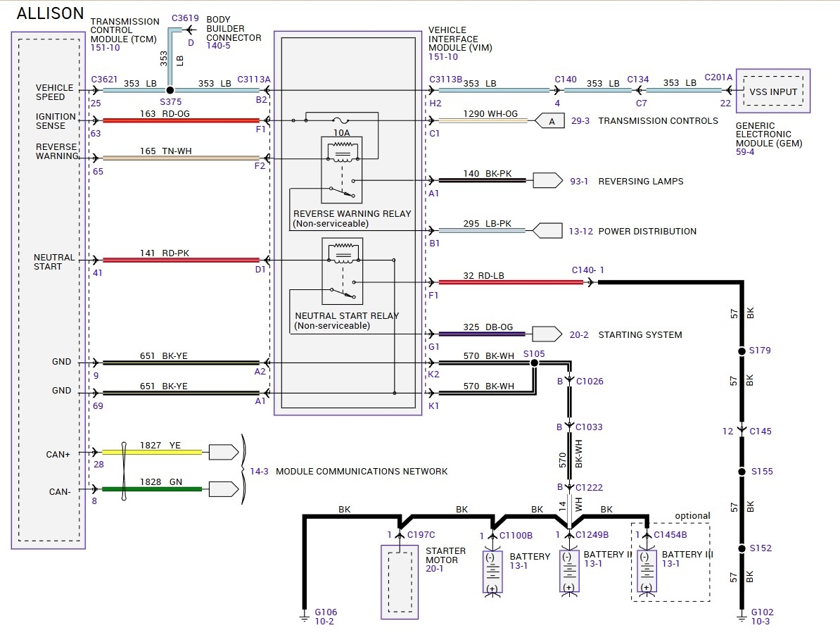Image resolution: width=840 pixels, height=642 pixels.
Task: Select the 325 DB-OG wire label
Action: tap(488, 327)
